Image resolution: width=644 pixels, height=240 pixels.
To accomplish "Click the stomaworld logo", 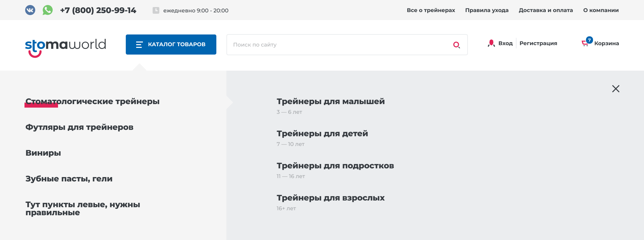I will tap(65, 48).
